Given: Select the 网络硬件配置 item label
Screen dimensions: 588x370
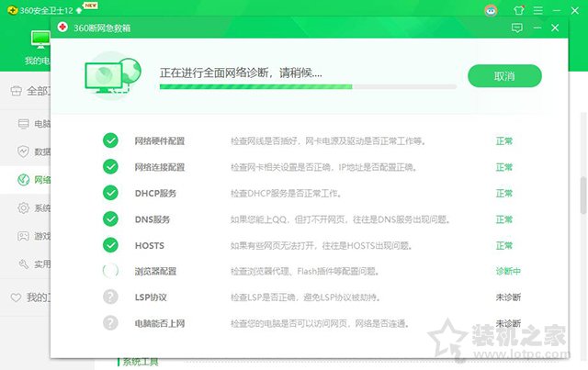Looking at the screenshot, I should (160, 141).
